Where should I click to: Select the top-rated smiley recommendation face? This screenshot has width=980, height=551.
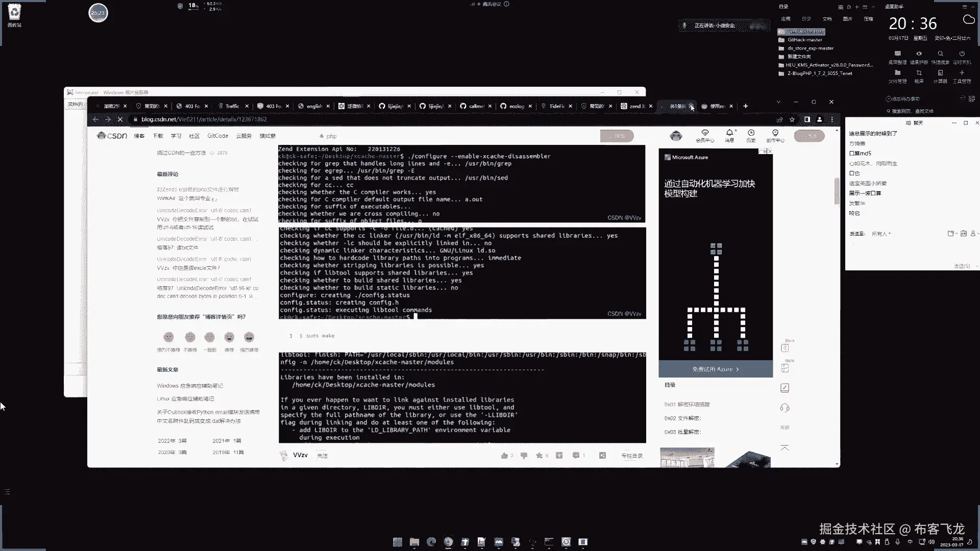pyautogui.click(x=249, y=337)
